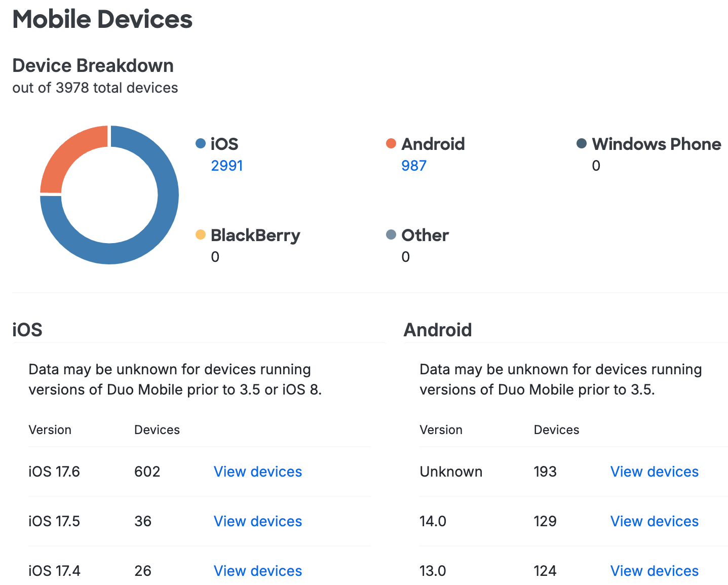The width and height of the screenshot is (728, 585).
Task: Select the iOS section header
Action: coord(27,329)
